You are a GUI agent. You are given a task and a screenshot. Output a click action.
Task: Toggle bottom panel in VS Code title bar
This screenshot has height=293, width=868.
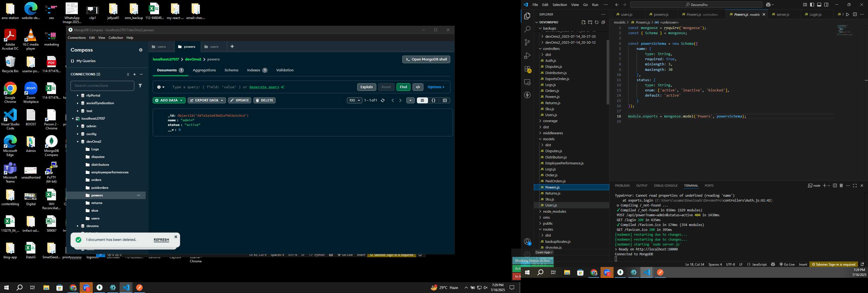819,5
